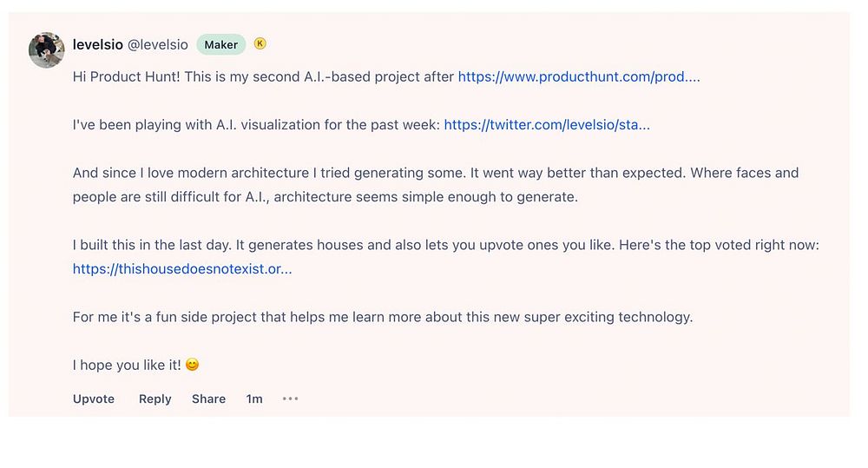Click the @levelsio handle

coord(157,45)
